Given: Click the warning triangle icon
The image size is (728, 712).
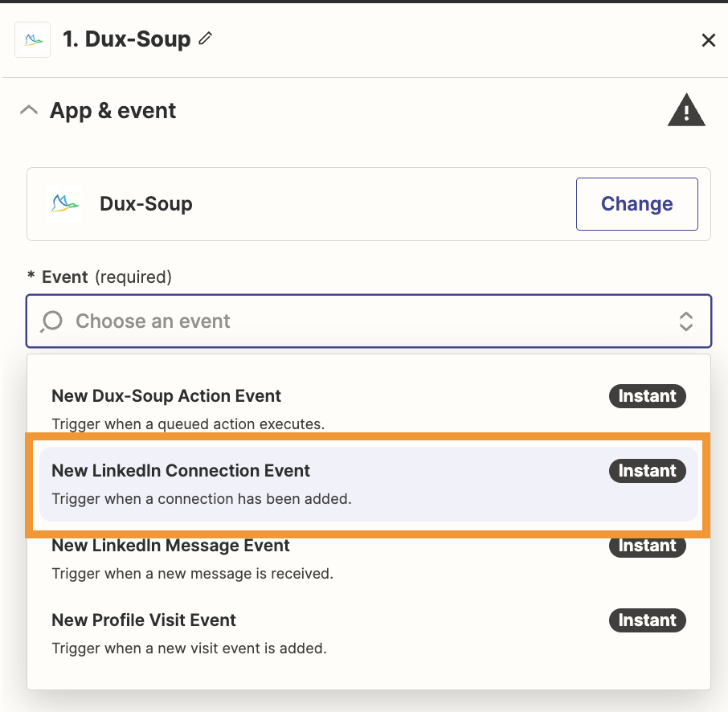Looking at the screenshot, I should click(x=686, y=111).
